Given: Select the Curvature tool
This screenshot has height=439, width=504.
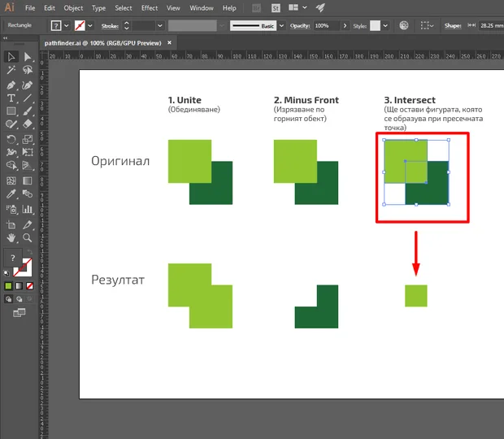Looking at the screenshot, I should pos(28,85).
